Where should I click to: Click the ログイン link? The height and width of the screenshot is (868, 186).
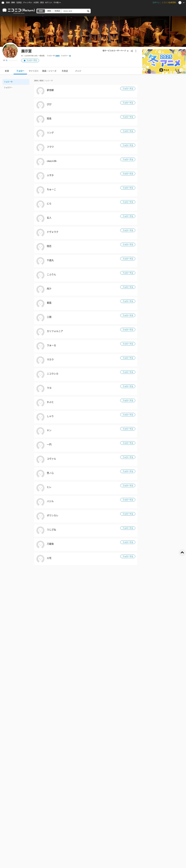[x=156, y=2]
